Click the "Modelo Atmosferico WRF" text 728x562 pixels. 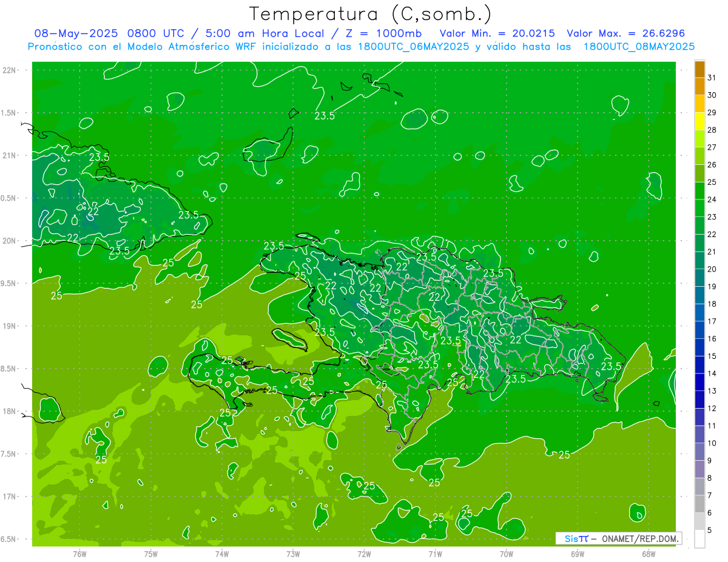pos(190,47)
